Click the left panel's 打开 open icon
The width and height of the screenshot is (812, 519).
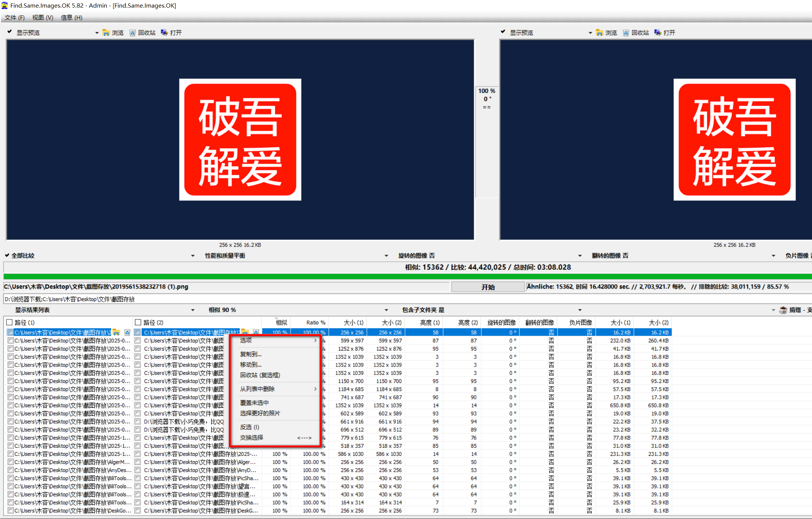(x=164, y=32)
